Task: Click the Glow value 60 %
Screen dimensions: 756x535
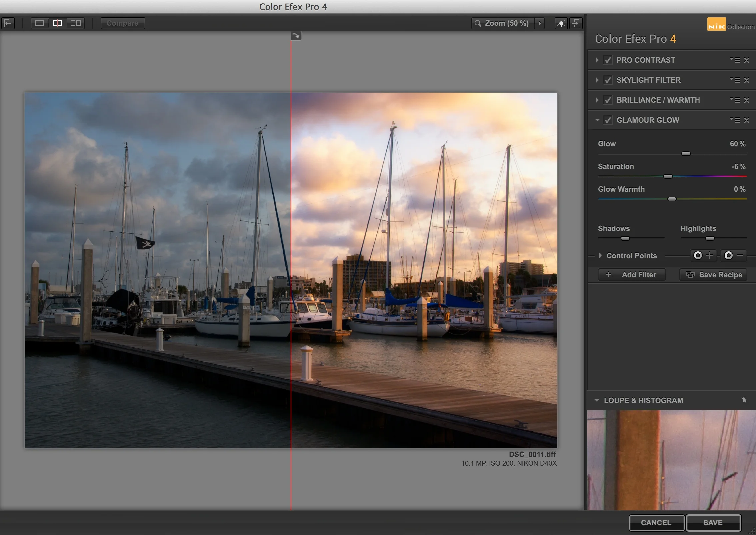Action: 738,144
